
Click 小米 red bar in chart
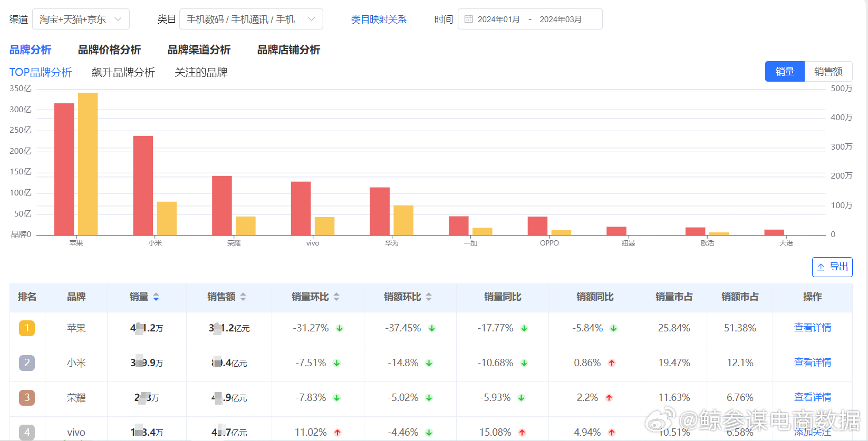[143, 185]
